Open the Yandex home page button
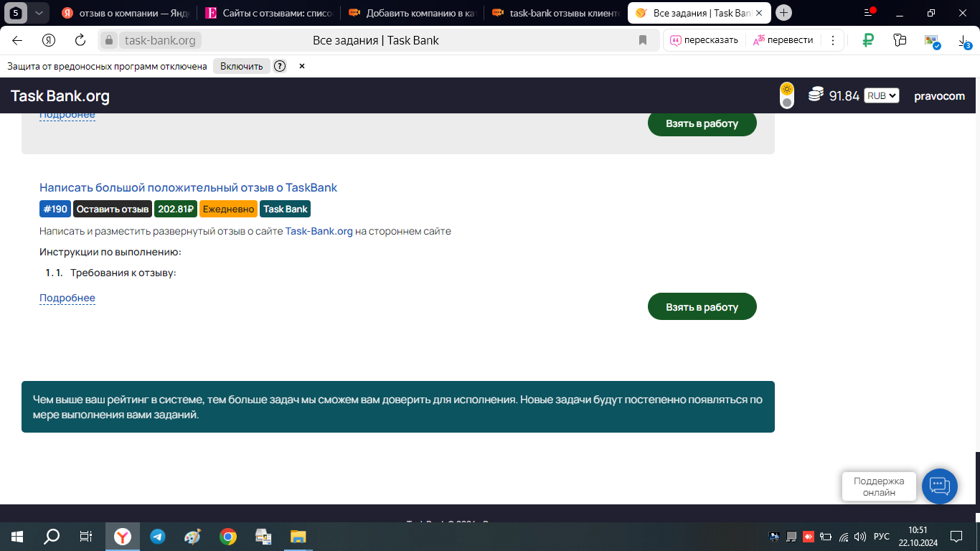This screenshot has width=980, height=551. click(49, 40)
